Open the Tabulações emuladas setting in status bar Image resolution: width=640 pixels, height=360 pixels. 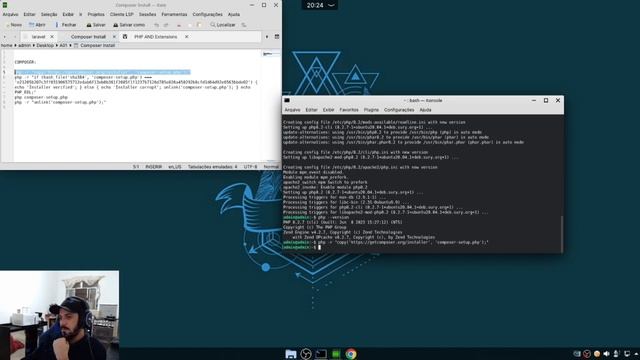point(212,167)
